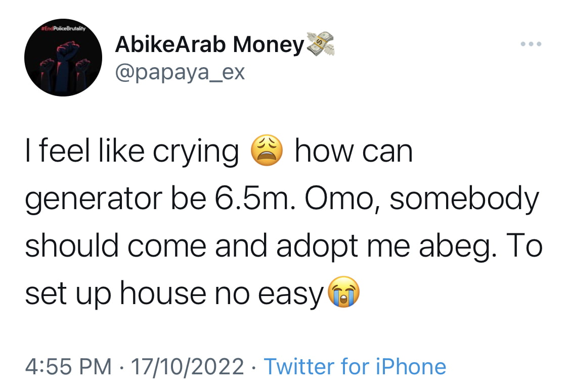The image size is (569, 392).
Task: Click the 'set up house no easy' text
Action: (174, 293)
